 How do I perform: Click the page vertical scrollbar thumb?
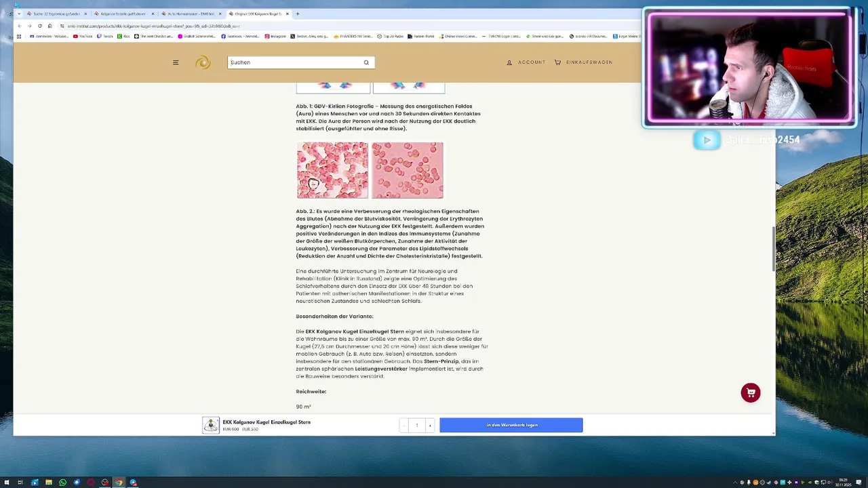coord(774,247)
